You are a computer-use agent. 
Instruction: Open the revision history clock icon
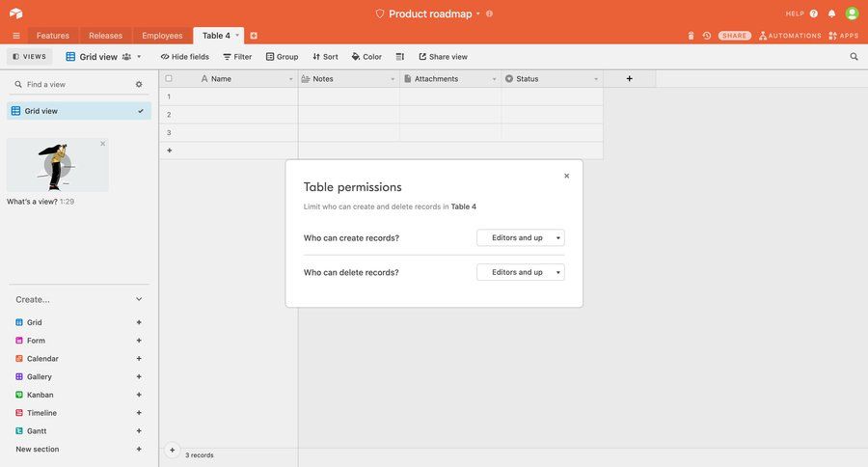(706, 36)
